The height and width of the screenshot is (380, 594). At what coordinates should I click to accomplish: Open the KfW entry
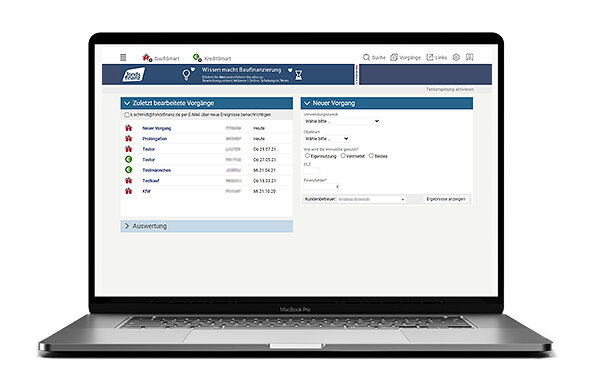click(x=146, y=192)
